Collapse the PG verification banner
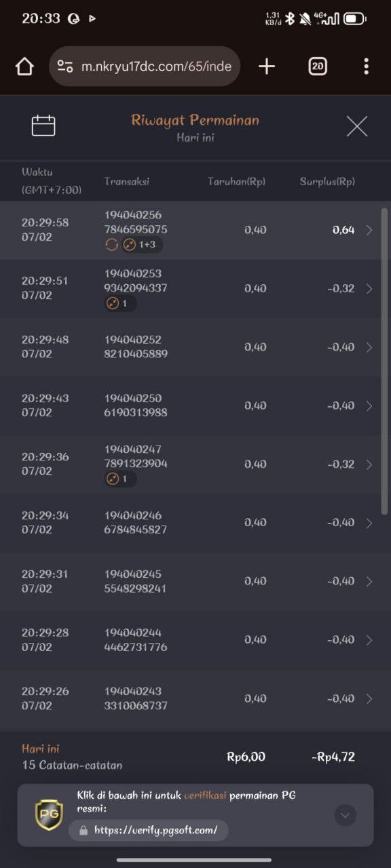This screenshot has height=868, width=391. coord(345,815)
